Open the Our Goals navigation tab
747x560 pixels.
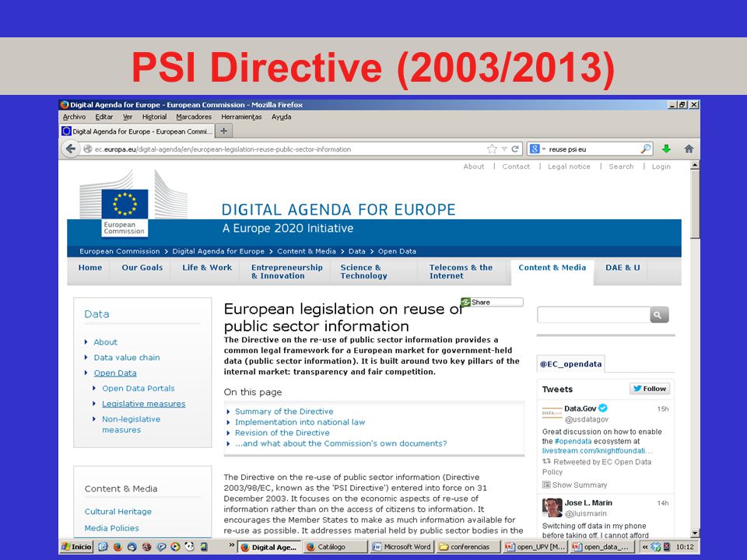click(142, 268)
